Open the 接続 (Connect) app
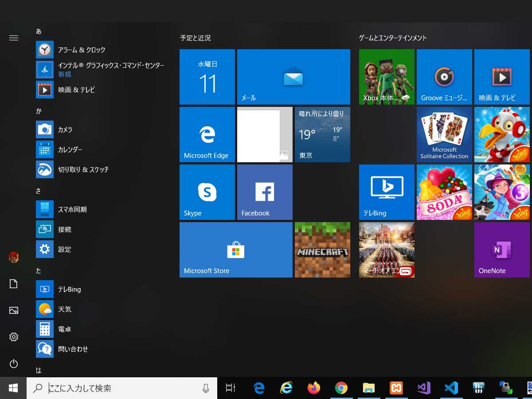This screenshot has width=532, height=399. (101, 229)
